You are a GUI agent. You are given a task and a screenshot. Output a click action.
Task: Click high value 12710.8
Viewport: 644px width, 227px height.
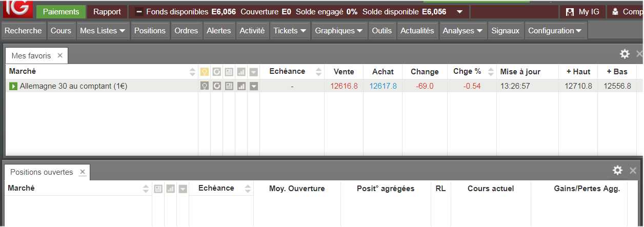[578, 86]
